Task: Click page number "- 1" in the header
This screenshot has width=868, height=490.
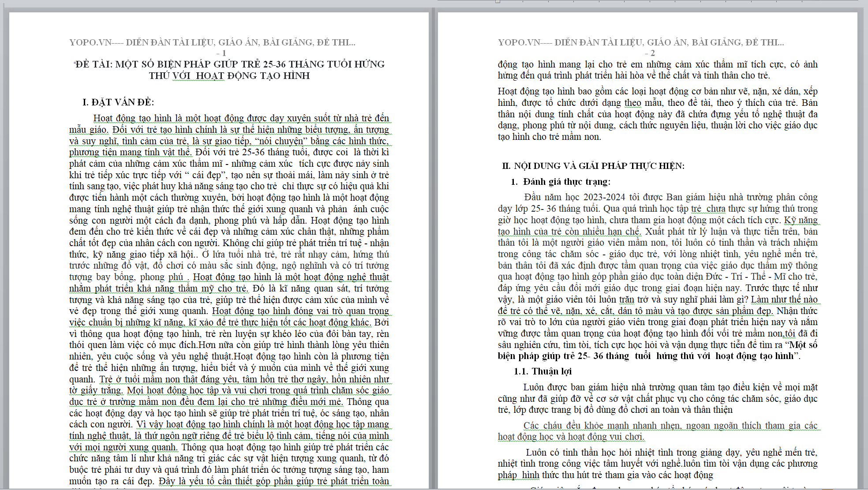Action: coord(221,53)
